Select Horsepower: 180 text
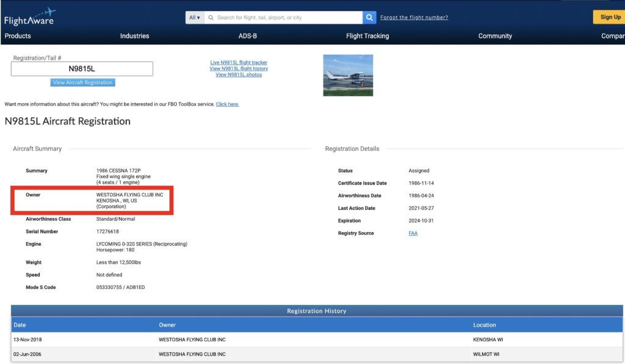Screen dimensions: 625x364 tap(115, 250)
